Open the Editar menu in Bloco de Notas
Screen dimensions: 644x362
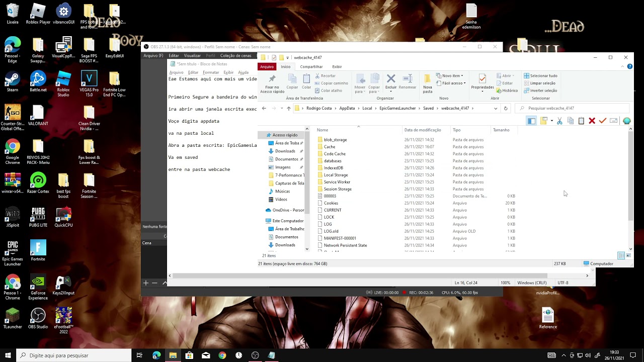point(193,72)
